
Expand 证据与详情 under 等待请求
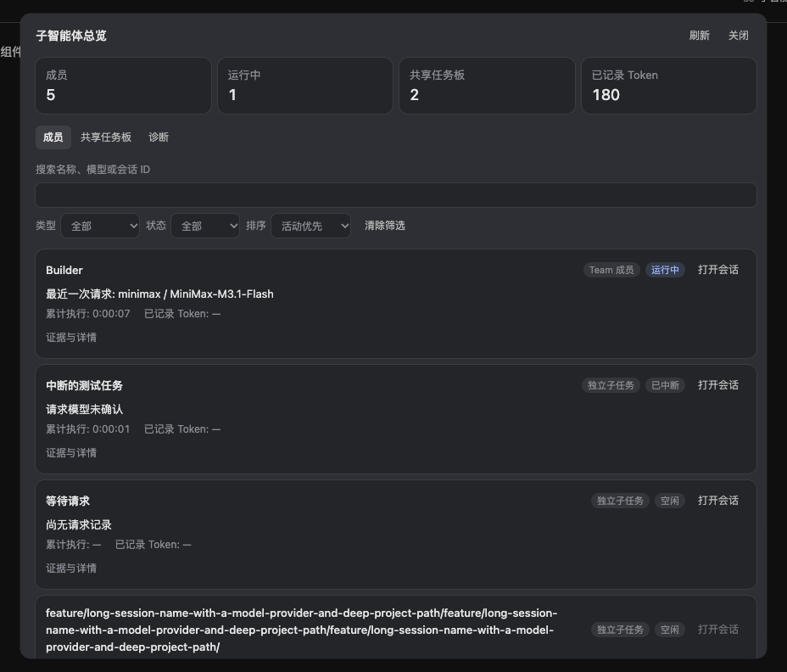click(71, 568)
